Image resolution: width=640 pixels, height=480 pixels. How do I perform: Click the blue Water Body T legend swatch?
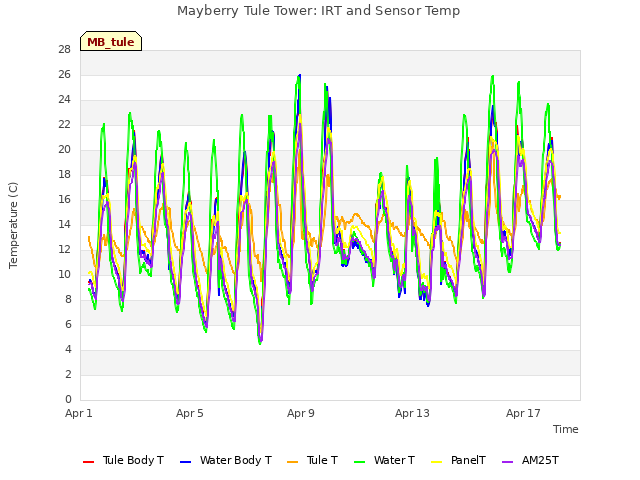point(185,462)
